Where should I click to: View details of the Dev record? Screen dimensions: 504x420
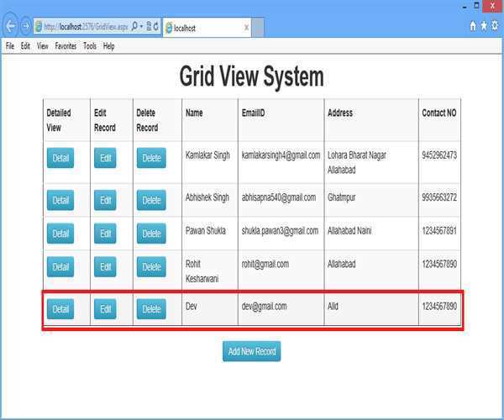tap(60, 309)
